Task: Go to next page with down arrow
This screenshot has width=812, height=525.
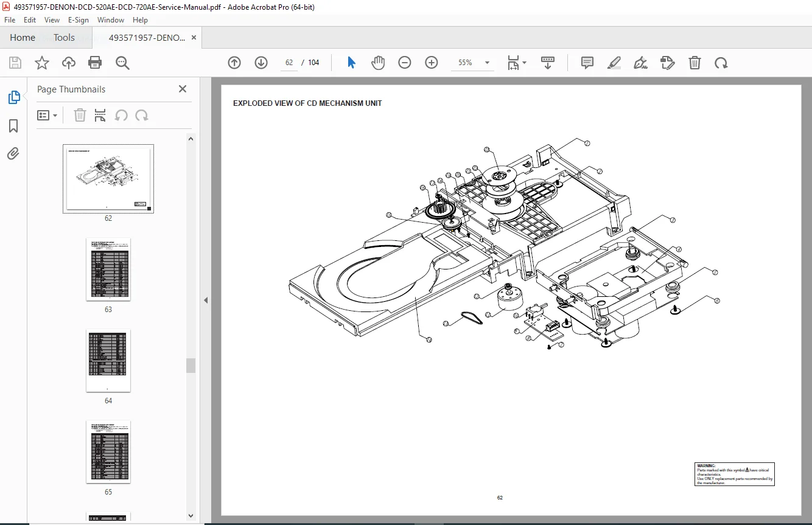Action: click(261, 63)
